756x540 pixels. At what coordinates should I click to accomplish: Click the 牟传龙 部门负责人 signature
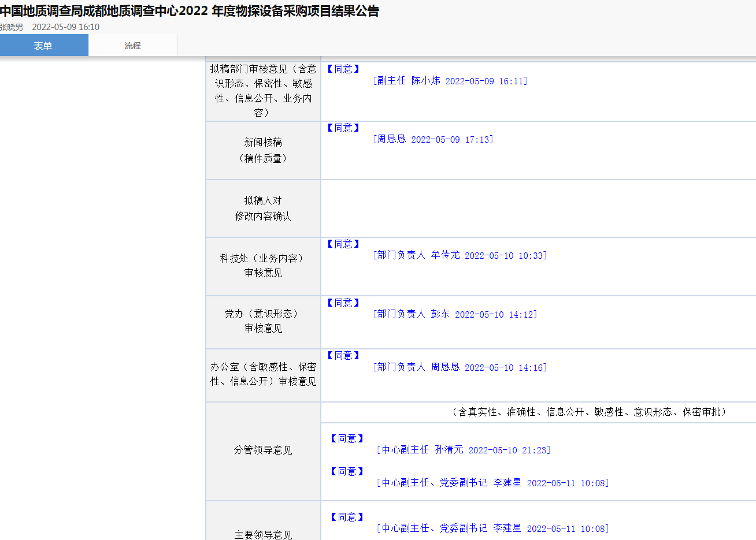pos(460,255)
